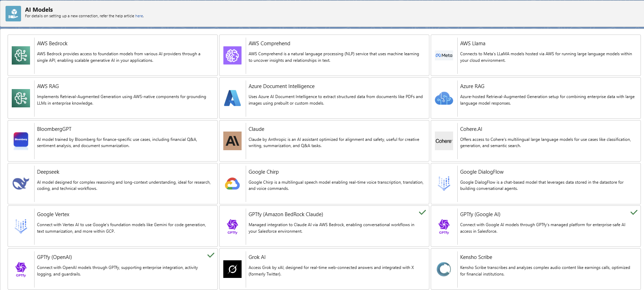Click the GPTfy (OpenAI) green checkmark
This screenshot has height=290, width=644.
click(x=211, y=255)
